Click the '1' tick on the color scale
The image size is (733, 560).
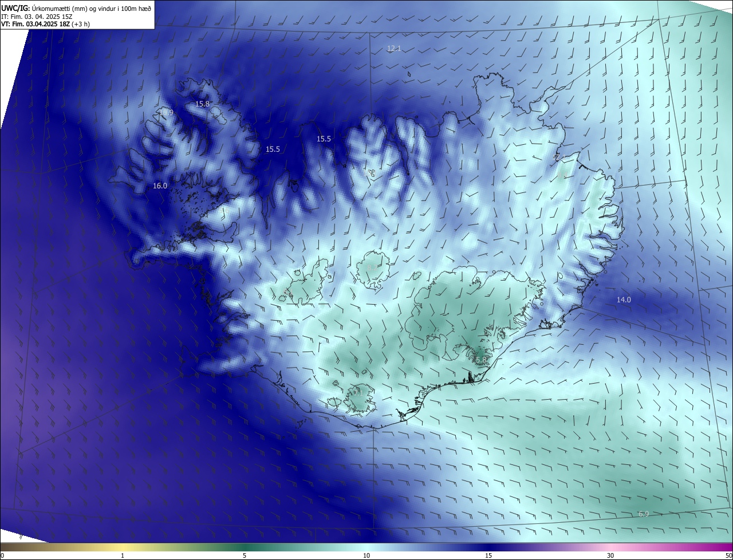coord(123,555)
